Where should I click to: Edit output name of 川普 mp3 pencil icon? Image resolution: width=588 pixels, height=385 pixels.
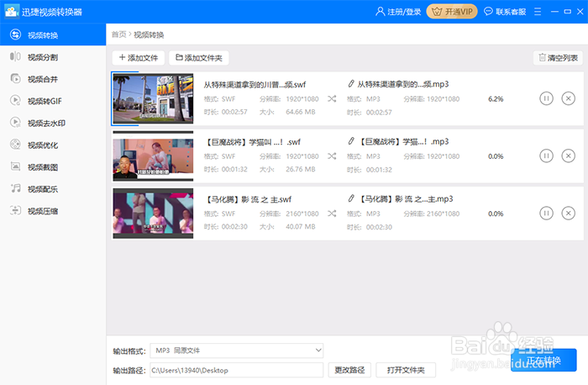[351, 84]
